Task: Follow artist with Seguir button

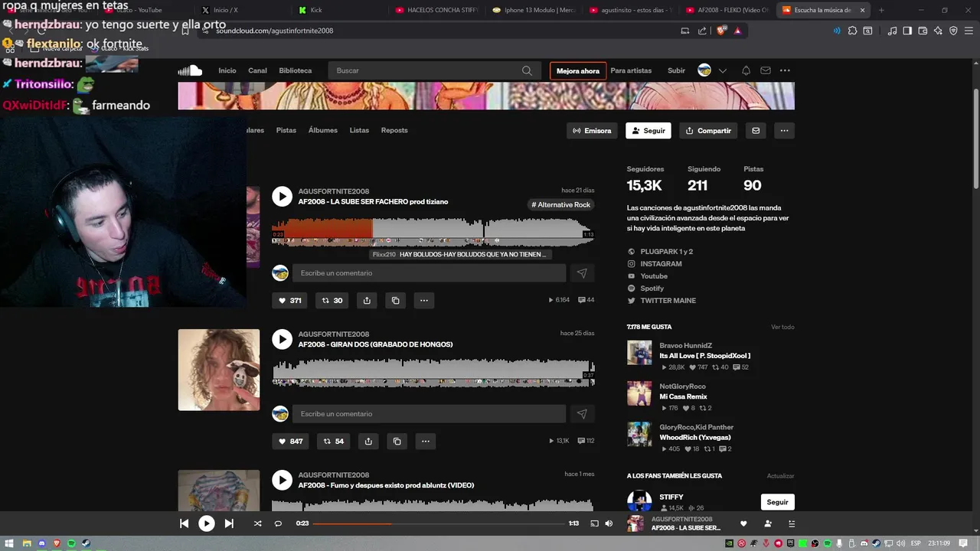Action: (648, 131)
